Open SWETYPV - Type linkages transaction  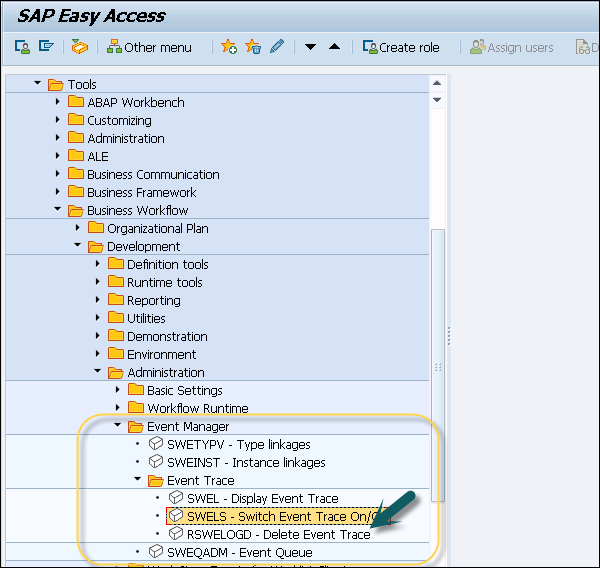click(238, 444)
